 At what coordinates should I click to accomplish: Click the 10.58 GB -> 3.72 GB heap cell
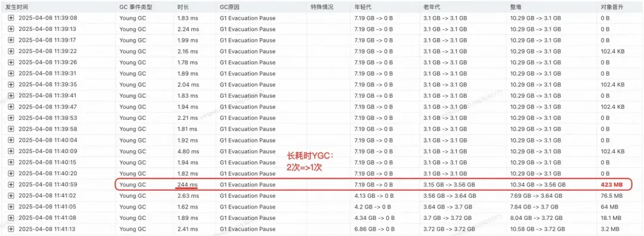pos(538,229)
